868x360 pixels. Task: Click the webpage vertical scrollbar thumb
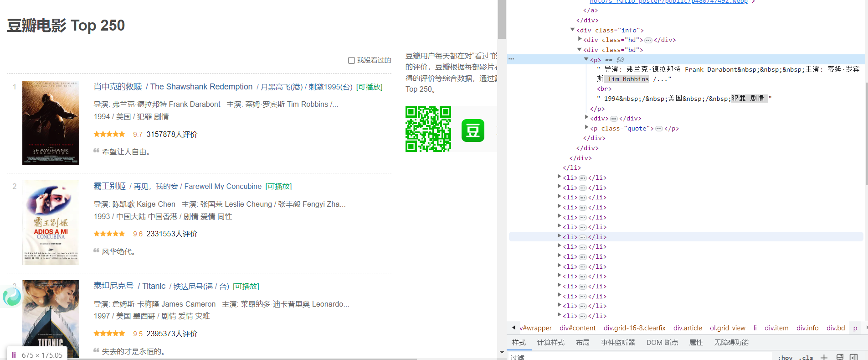(x=502, y=20)
